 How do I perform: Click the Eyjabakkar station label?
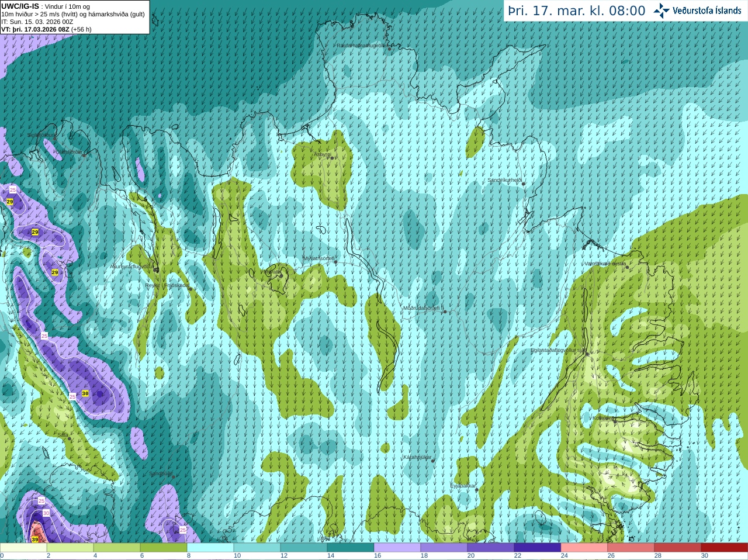463,485
